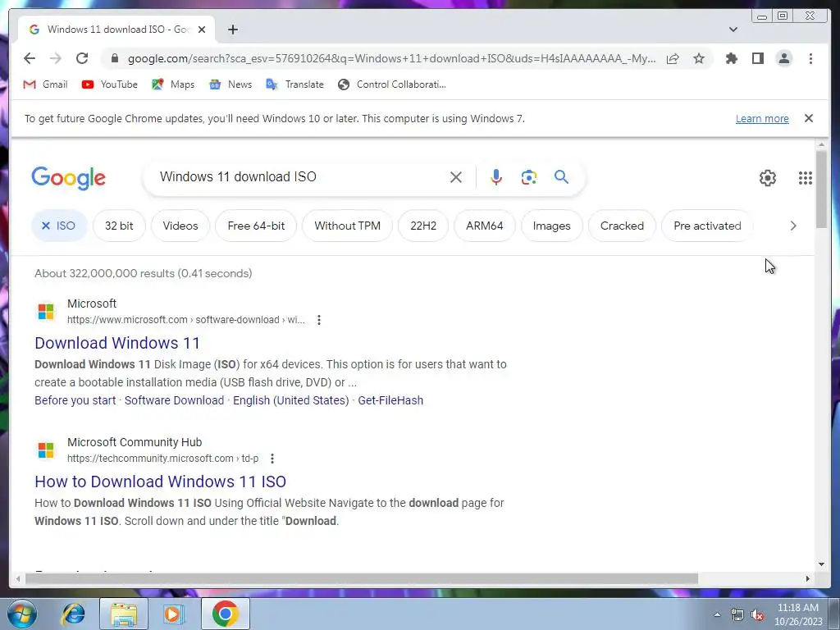Screen dimensions: 840x630
Task: Show hidden system tray icons
Action: tap(717, 614)
